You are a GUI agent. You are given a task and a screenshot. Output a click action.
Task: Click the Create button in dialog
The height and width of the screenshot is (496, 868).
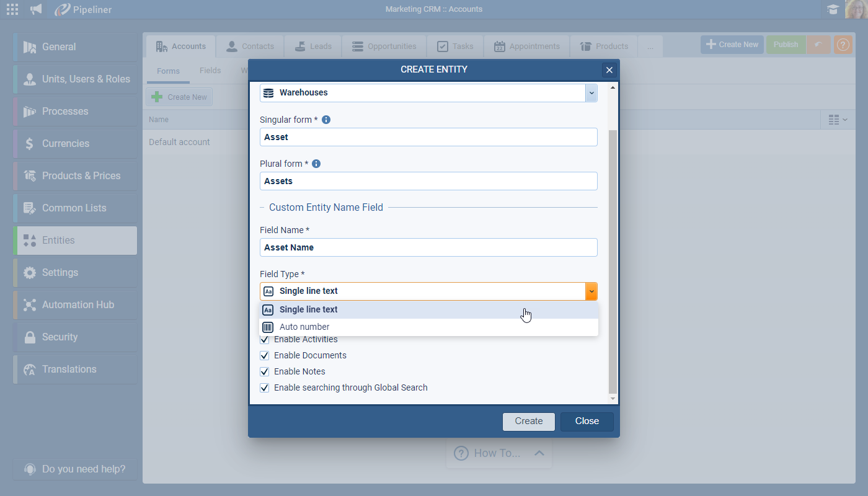tap(528, 421)
